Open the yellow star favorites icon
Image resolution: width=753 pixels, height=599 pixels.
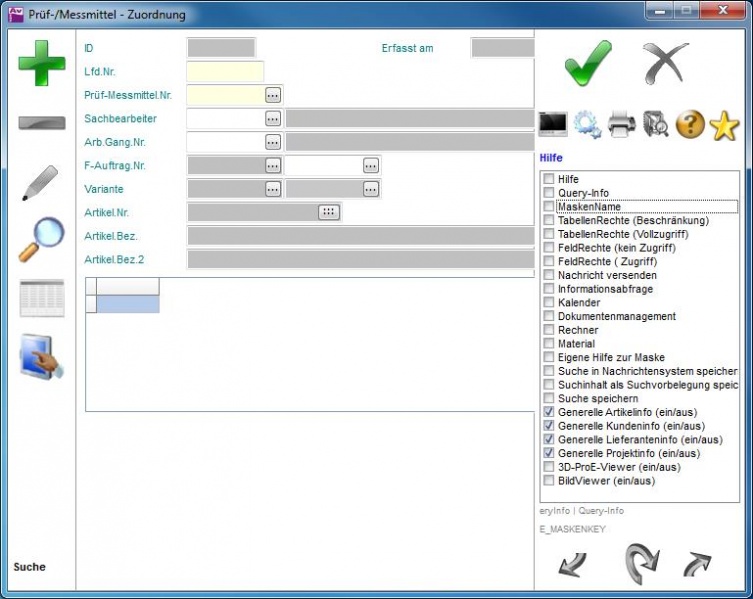[723, 125]
